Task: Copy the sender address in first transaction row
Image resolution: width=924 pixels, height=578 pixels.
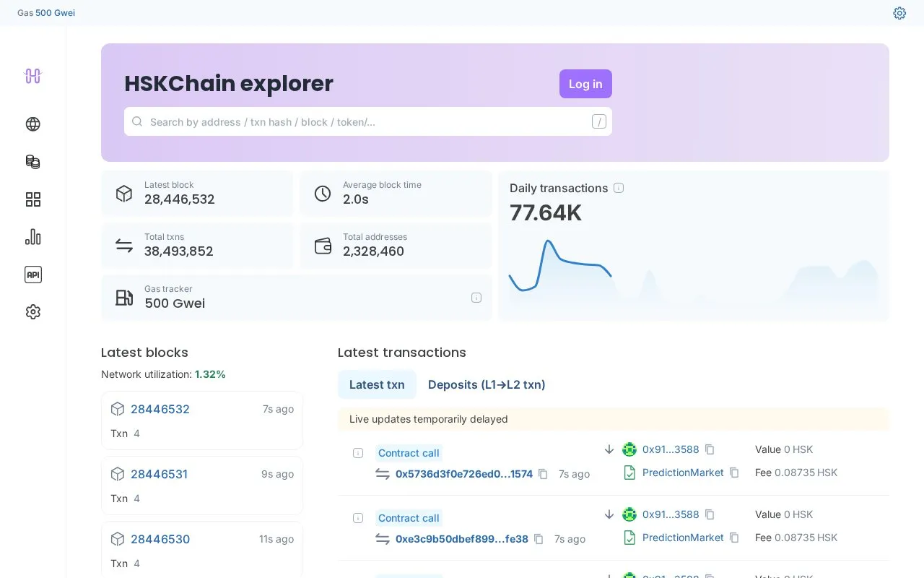Action: 710,449
